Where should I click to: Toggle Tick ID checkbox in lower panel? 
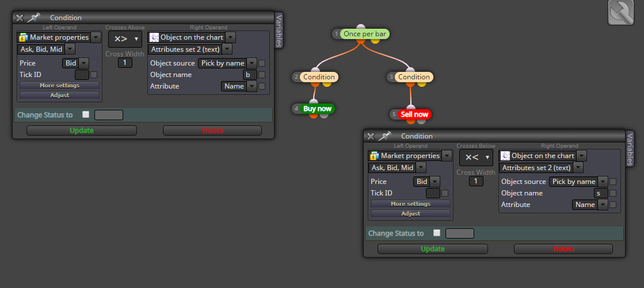tap(445, 193)
